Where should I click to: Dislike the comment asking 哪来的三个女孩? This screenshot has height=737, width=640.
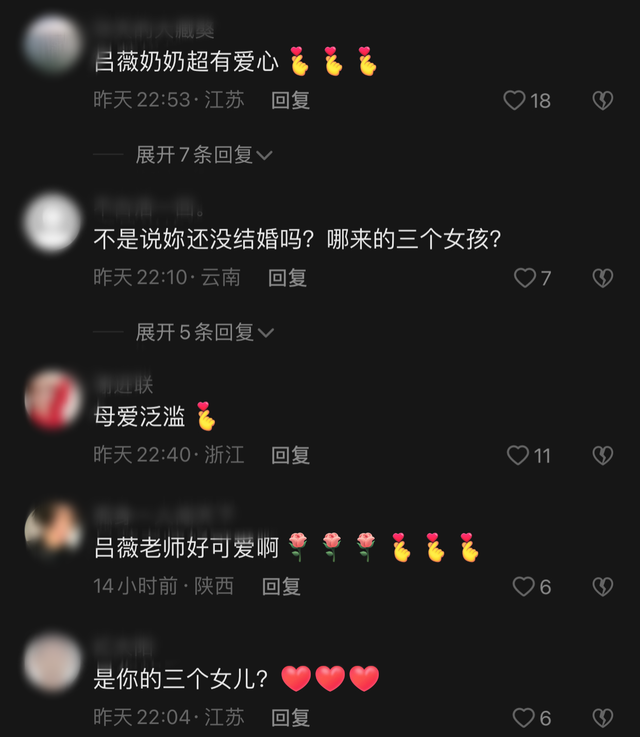(603, 278)
